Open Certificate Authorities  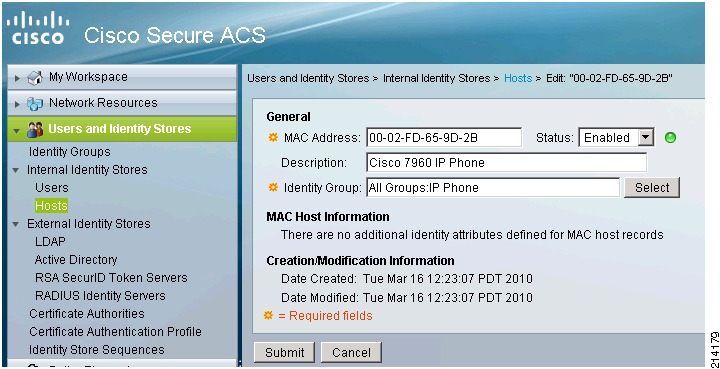pyautogui.click(x=87, y=313)
